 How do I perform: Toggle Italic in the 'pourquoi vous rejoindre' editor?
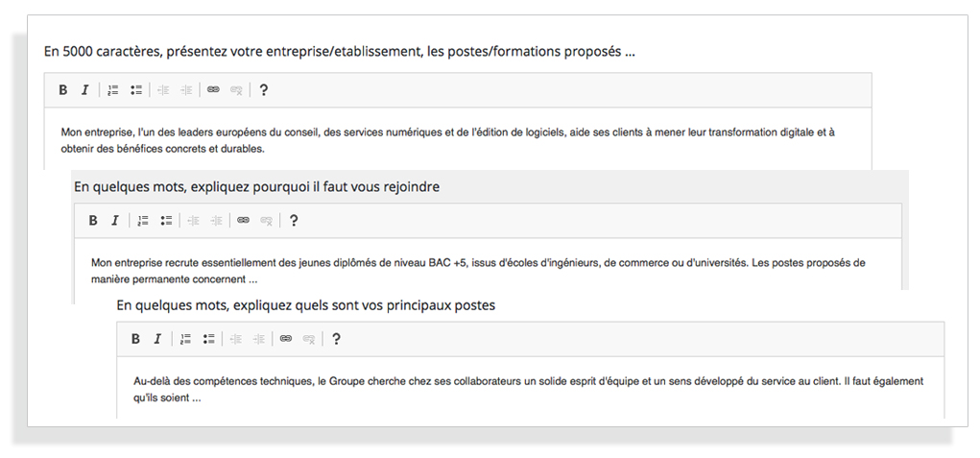coord(115,221)
